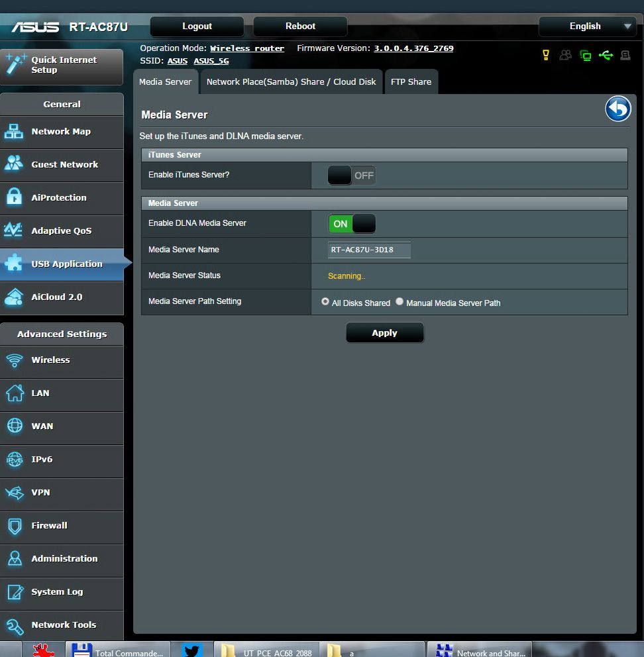Click the blue back arrow icon
Screen dimensions: 644x657
[617, 109]
